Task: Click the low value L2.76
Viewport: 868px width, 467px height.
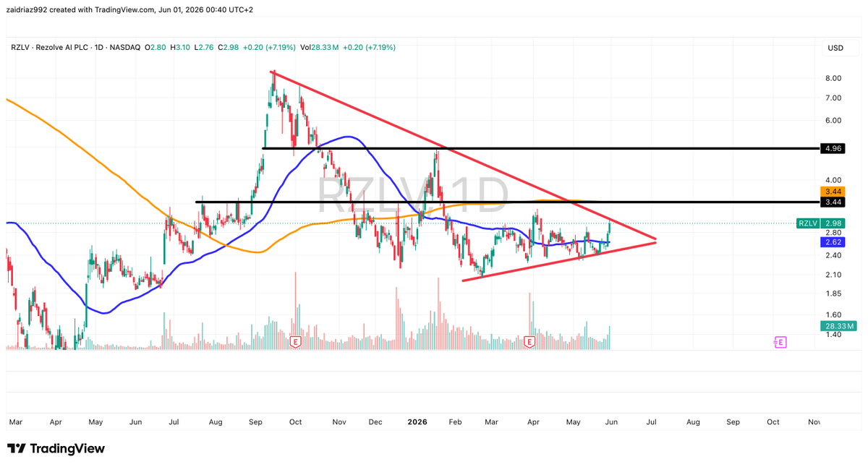Action: [205, 48]
